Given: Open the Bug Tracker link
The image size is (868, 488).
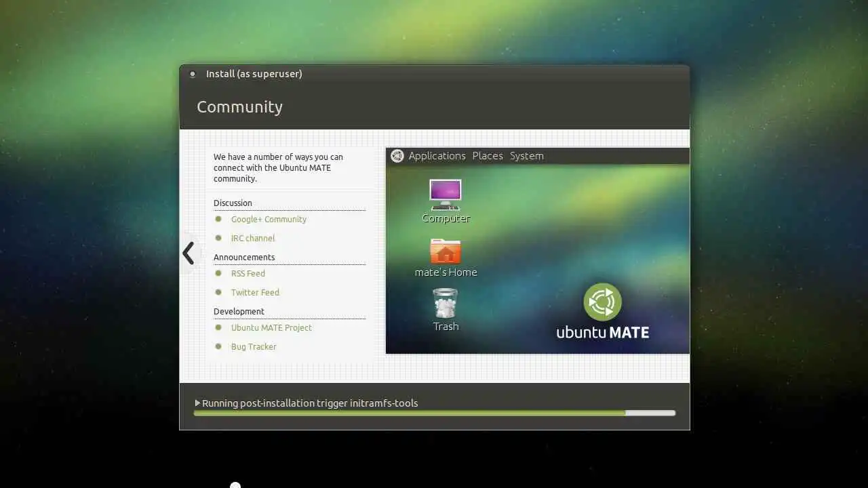Looking at the screenshot, I should (x=254, y=347).
